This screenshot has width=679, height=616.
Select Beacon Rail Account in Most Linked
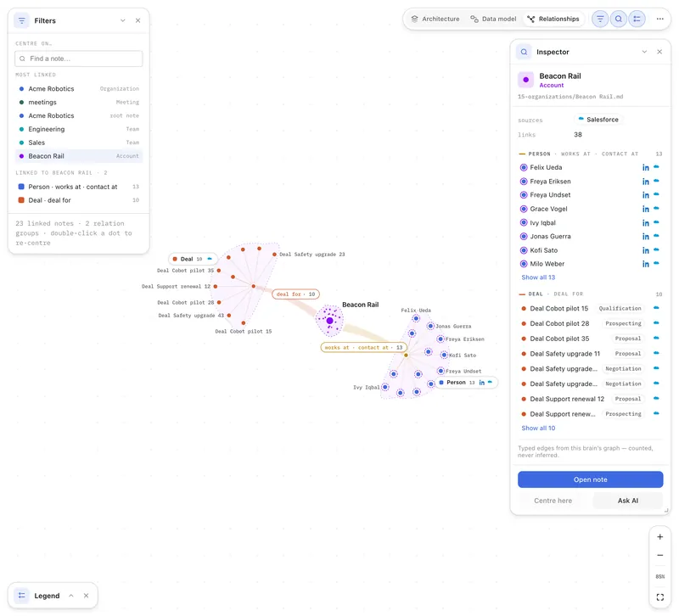78,156
